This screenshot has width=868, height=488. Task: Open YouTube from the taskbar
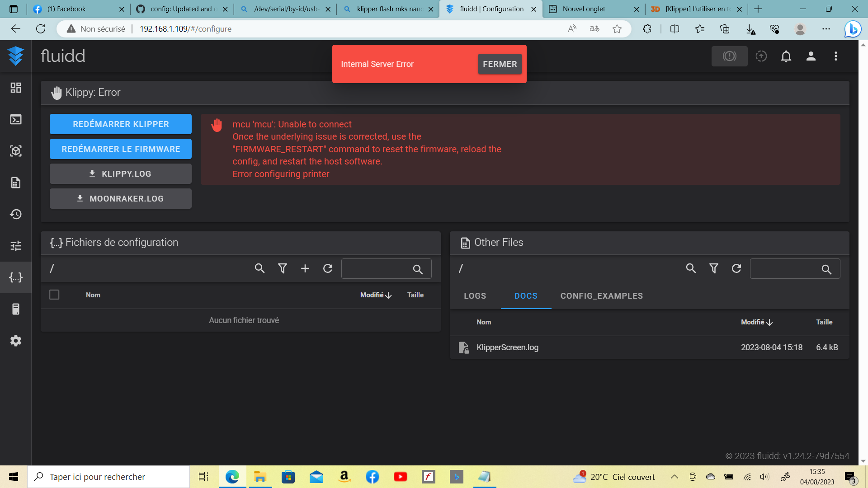(401, 477)
